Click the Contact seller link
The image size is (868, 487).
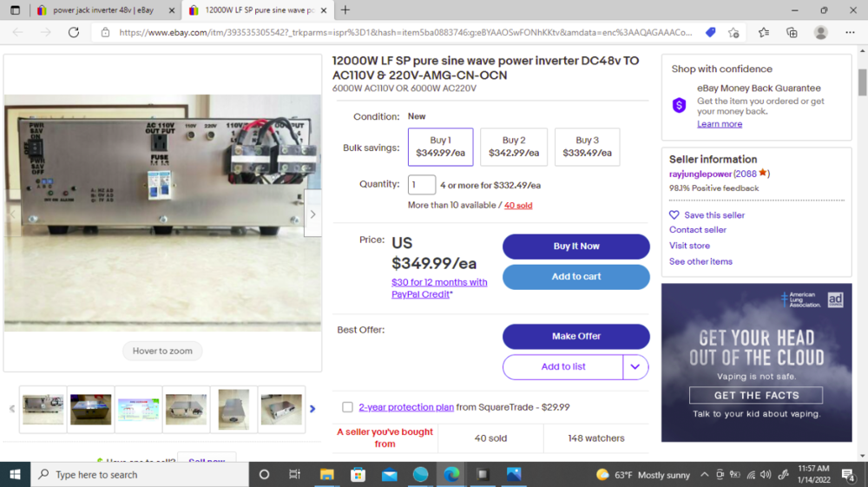coord(698,230)
